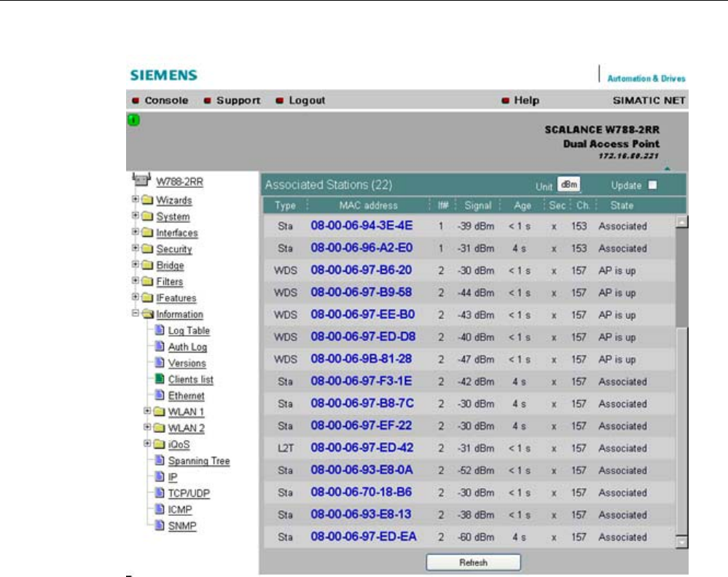728x577 pixels.
Task: Click the Auth Log page icon
Action: point(160,346)
